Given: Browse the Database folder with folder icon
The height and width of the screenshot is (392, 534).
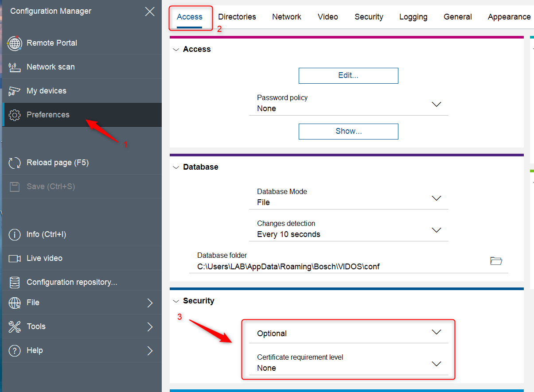Looking at the screenshot, I should click(x=496, y=261).
